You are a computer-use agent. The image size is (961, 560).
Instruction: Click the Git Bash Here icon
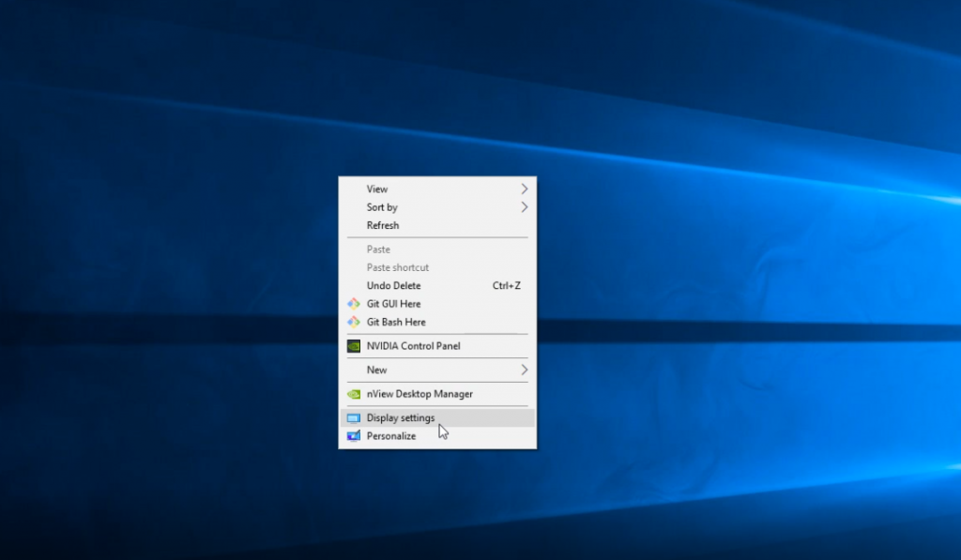pyautogui.click(x=354, y=322)
